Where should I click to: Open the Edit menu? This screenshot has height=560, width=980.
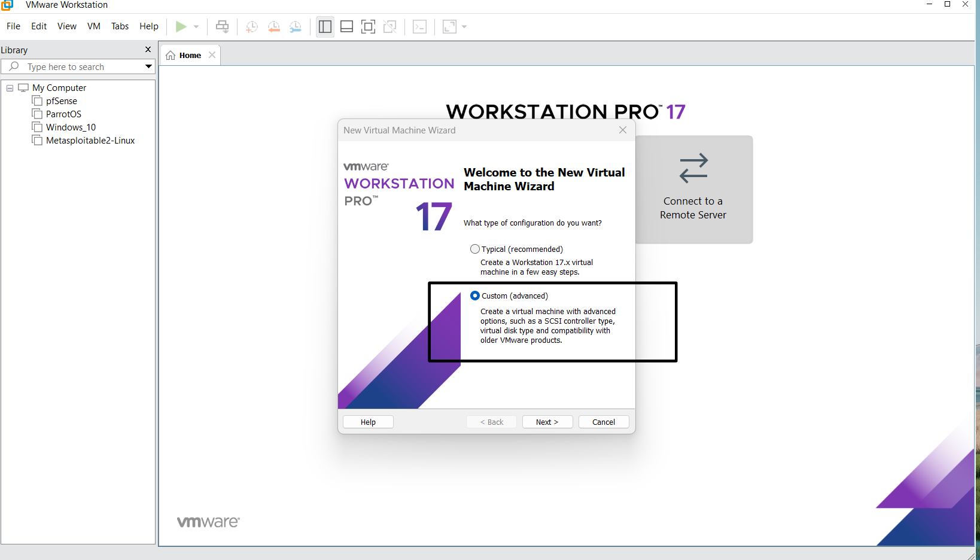tap(39, 26)
